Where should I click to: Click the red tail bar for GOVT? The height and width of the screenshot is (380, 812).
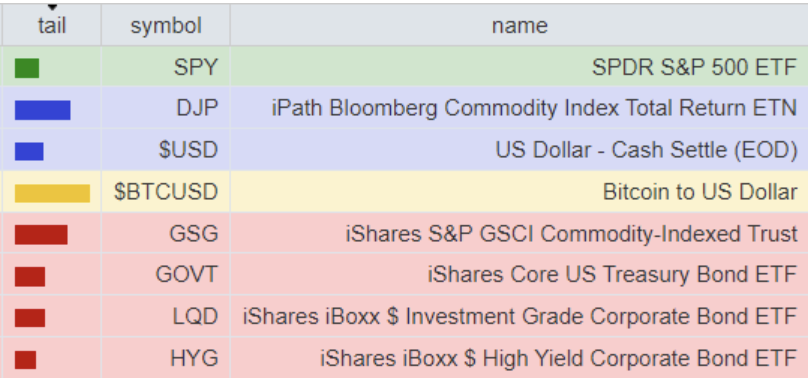tap(30, 276)
